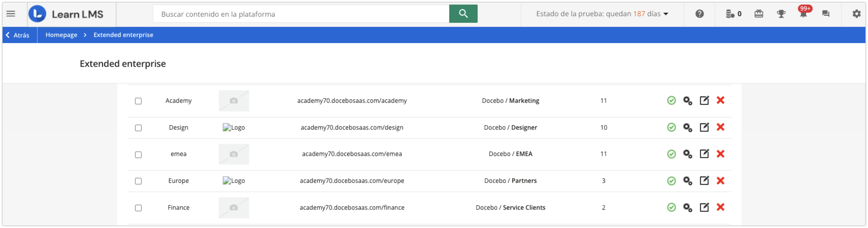Focus the platform search field
Viewport: 868px width, 228px height.
pos(301,14)
